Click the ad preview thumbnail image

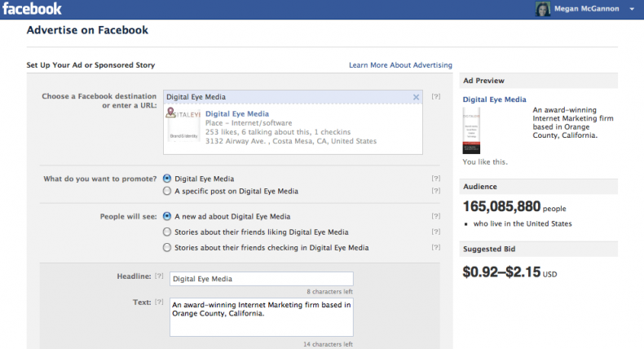471,130
